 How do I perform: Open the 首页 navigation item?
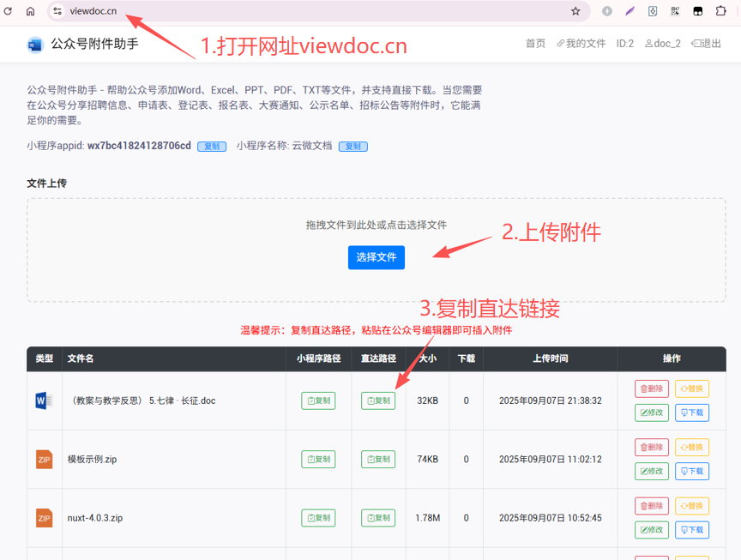tap(535, 44)
